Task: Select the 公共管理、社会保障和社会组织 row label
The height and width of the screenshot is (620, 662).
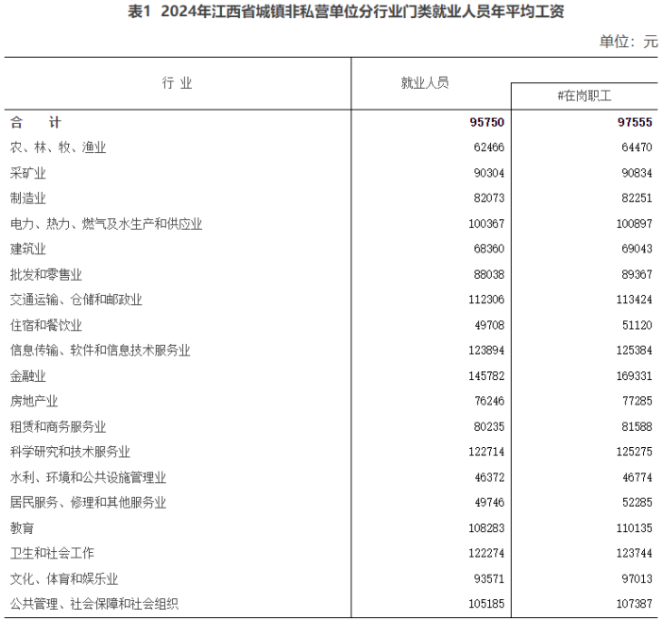Action: [x=94, y=604]
